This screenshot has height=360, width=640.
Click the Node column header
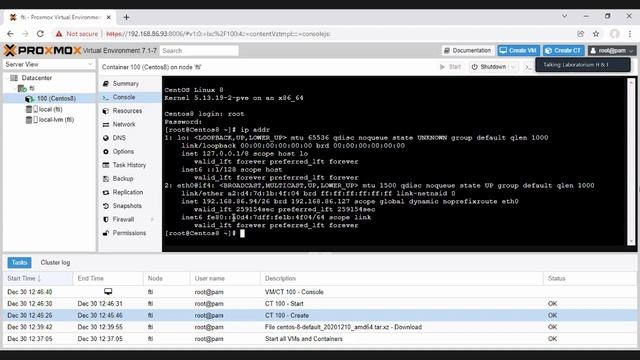pyautogui.click(x=166, y=278)
